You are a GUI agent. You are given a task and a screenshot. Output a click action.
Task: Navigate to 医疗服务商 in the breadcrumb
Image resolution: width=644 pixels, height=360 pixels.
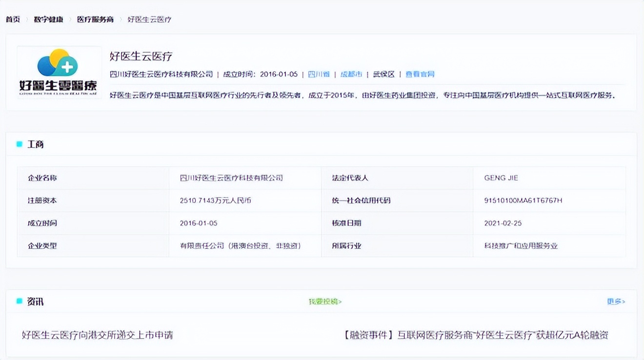point(95,20)
